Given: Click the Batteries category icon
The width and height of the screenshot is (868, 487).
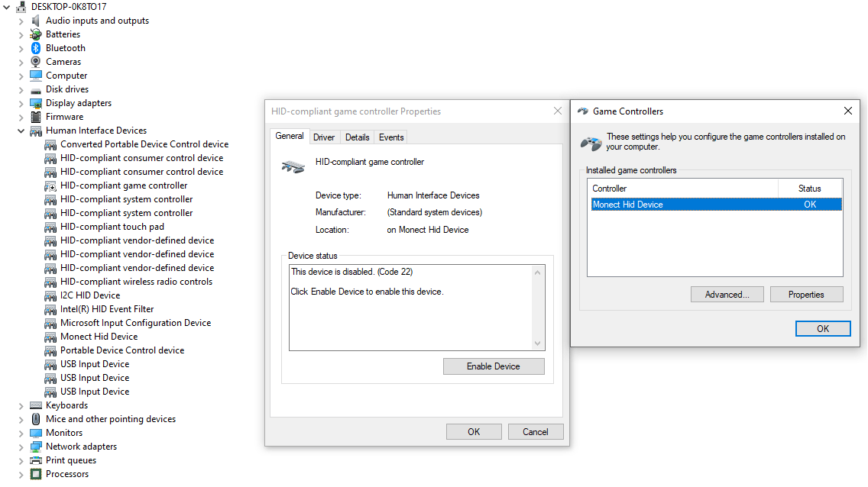Looking at the screenshot, I should click(36, 34).
